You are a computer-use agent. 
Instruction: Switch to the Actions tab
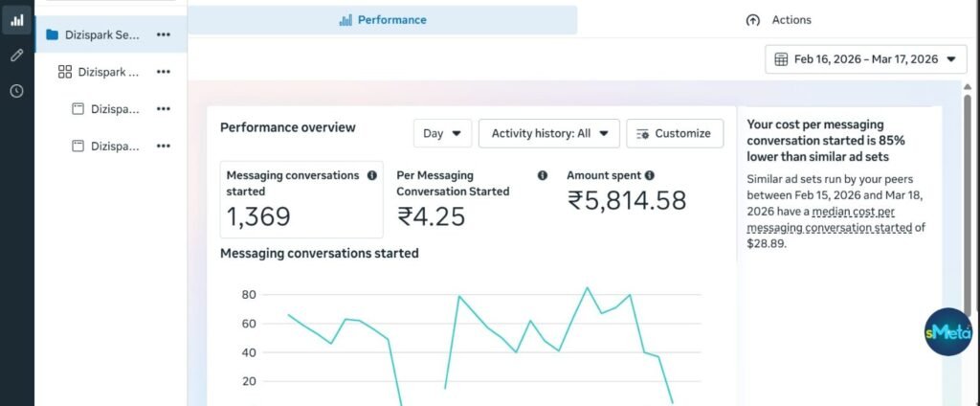tap(778, 20)
